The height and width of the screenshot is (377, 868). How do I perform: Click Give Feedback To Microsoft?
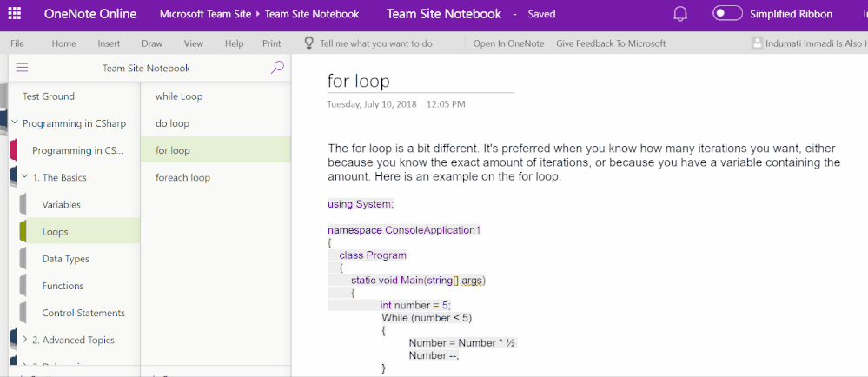click(611, 43)
